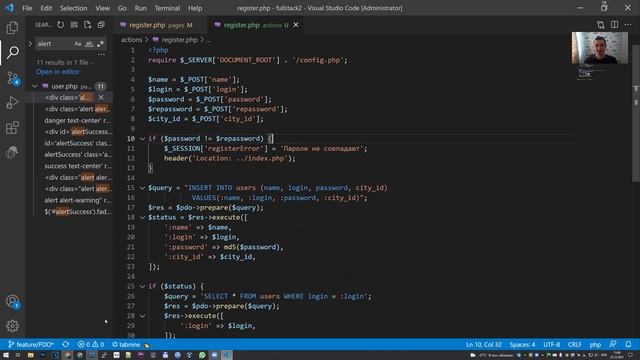Fold the if ($status) block at line 25
640x360 pixels.
[142, 287]
